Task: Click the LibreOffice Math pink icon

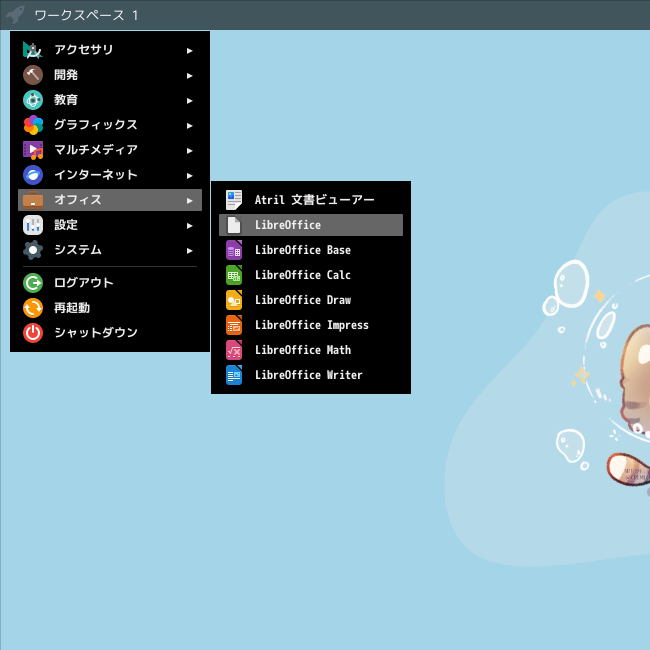Action: click(x=234, y=350)
